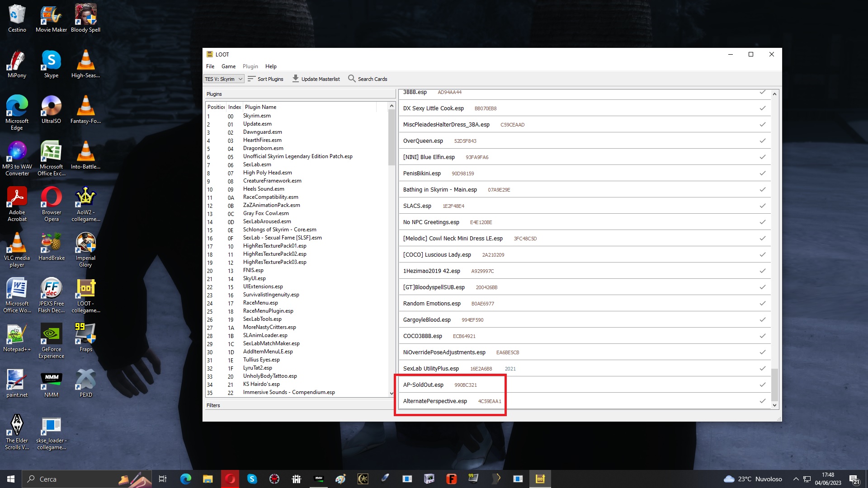868x488 pixels.
Task: Sort by Index column header
Action: coord(234,107)
